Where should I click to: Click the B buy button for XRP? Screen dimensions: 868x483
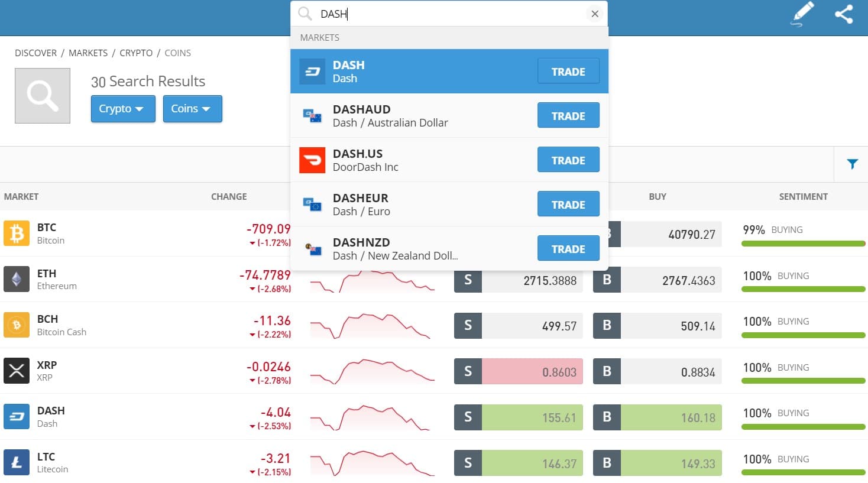pyautogui.click(x=607, y=371)
